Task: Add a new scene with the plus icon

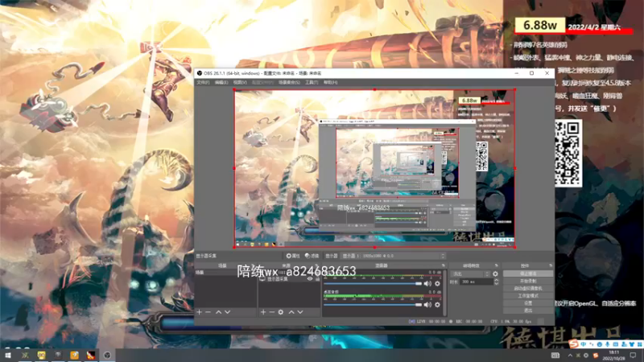Action: 199,312
